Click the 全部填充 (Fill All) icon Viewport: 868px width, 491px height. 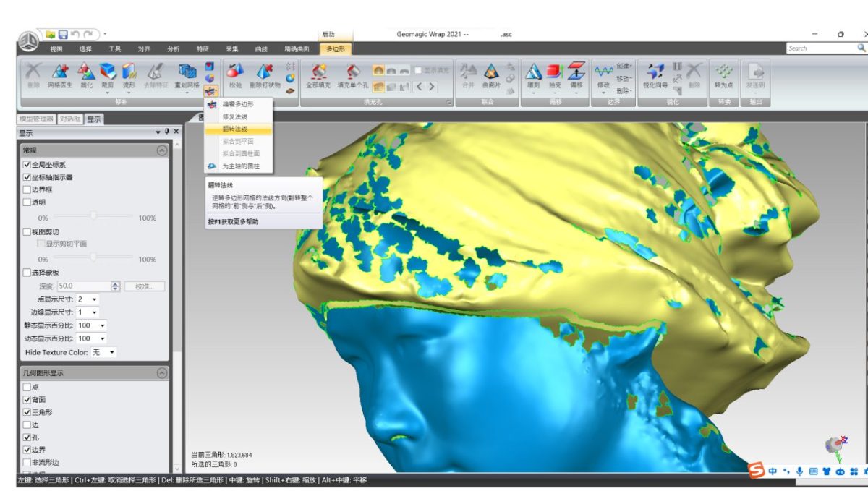tap(318, 73)
